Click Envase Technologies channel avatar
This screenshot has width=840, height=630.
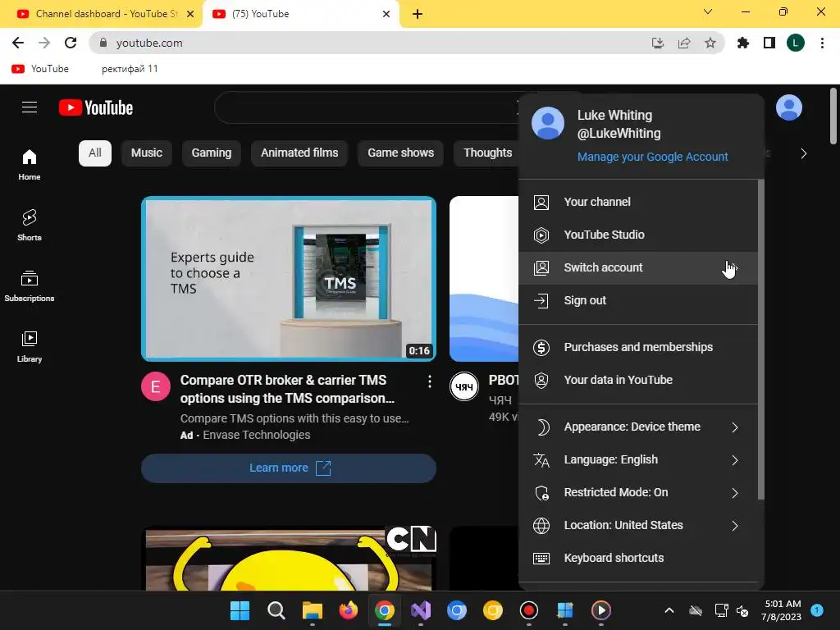click(156, 386)
